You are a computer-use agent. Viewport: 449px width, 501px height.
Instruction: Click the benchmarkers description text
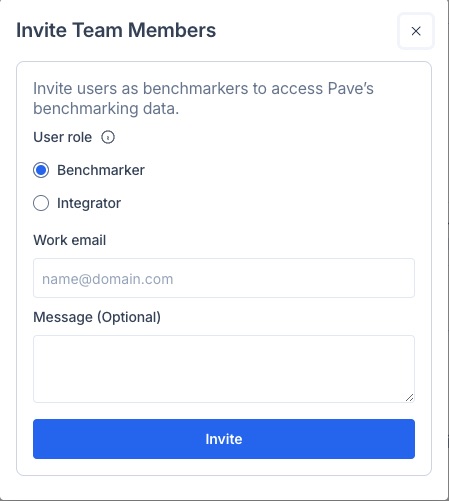(203, 98)
